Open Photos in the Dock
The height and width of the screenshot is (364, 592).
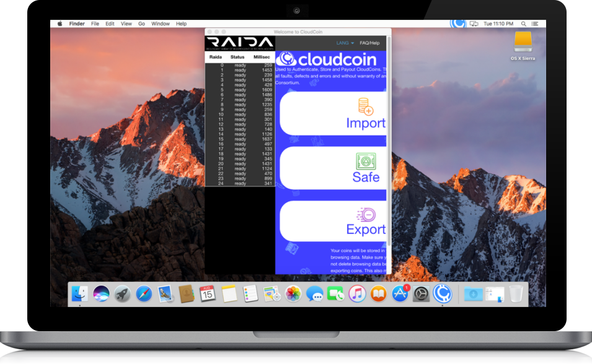[x=293, y=294]
